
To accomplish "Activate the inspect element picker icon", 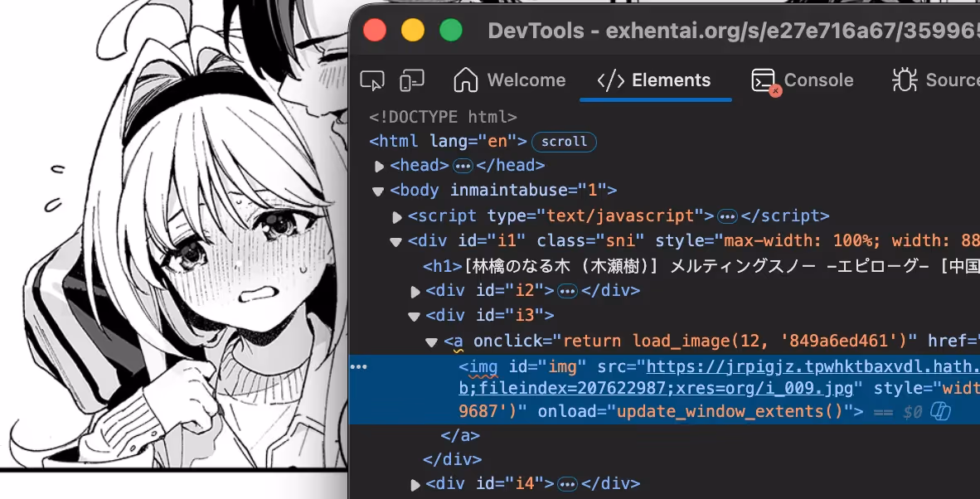I will pyautogui.click(x=372, y=80).
